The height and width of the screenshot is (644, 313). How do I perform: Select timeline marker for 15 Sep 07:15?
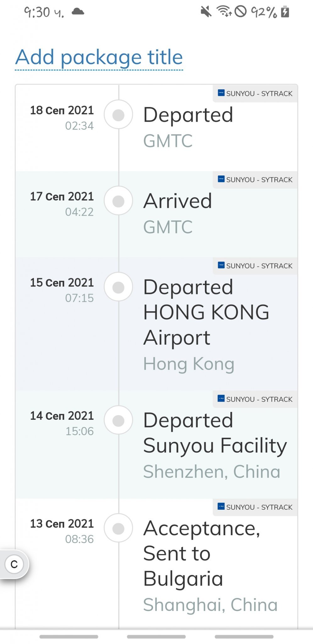coord(118,287)
